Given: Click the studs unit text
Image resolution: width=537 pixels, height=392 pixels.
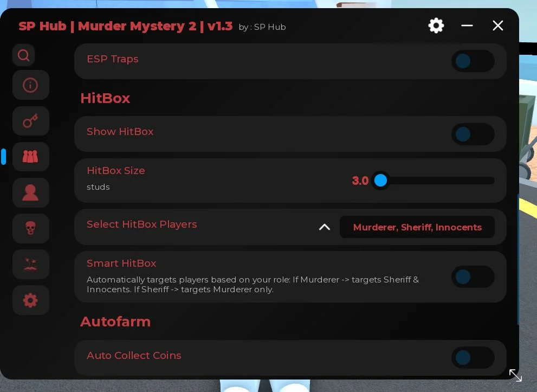Looking at the screenshot, I should point(98,187).
